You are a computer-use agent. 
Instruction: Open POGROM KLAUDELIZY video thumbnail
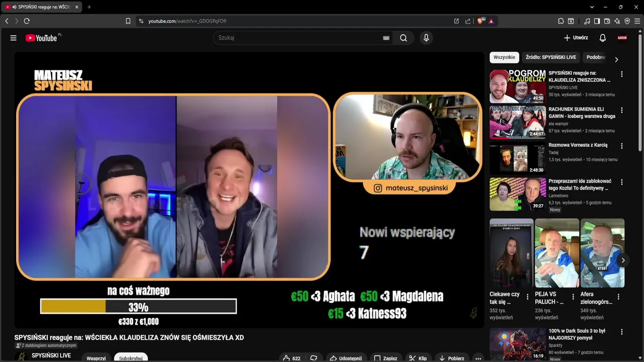tap(518, 86)
